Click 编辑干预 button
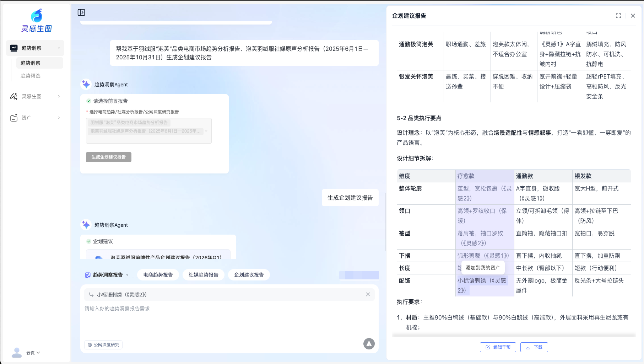The height and width of the screenshot is (364, 644). coord(498,347)
